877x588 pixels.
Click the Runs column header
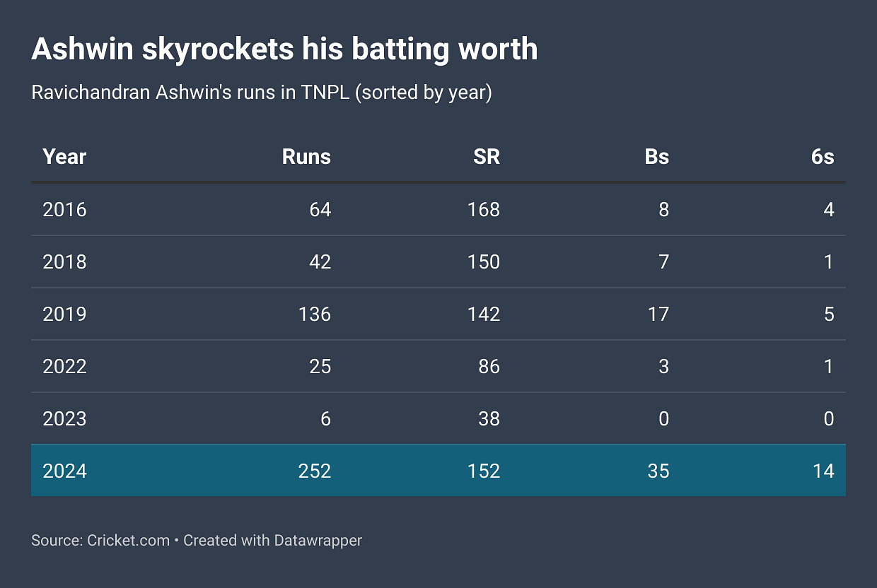[306, 156]
